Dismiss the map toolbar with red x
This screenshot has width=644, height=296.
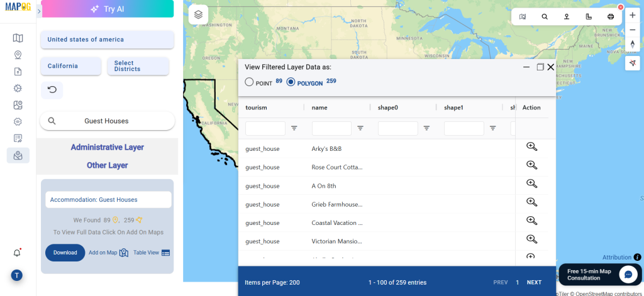tap(621, 7)
